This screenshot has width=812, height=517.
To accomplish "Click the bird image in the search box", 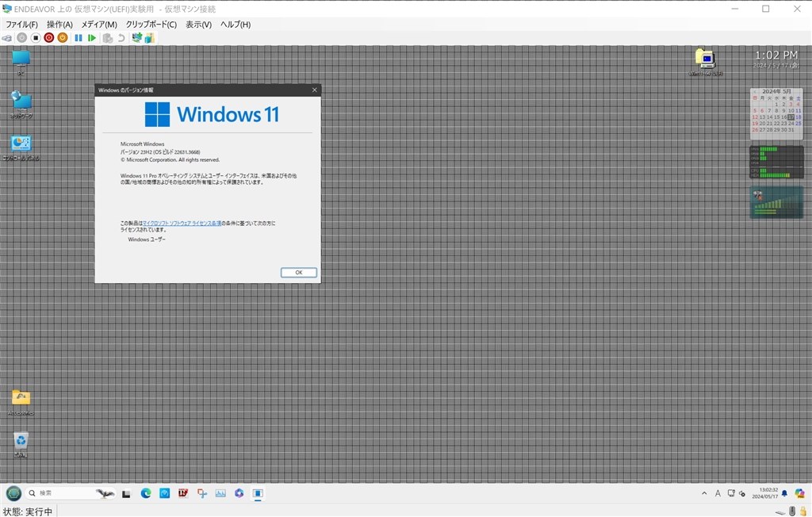I will [x=105, y=493].
